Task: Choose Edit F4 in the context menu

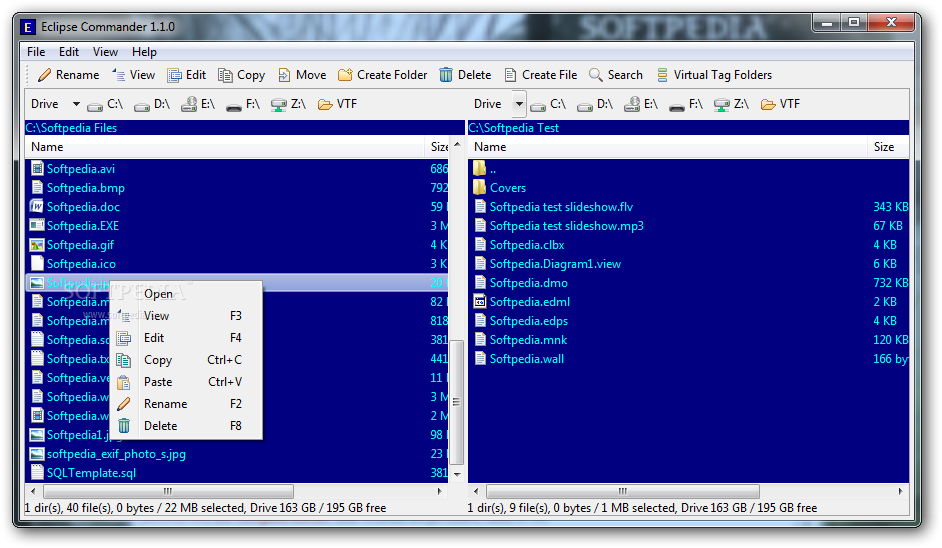Action: [186, 338]
